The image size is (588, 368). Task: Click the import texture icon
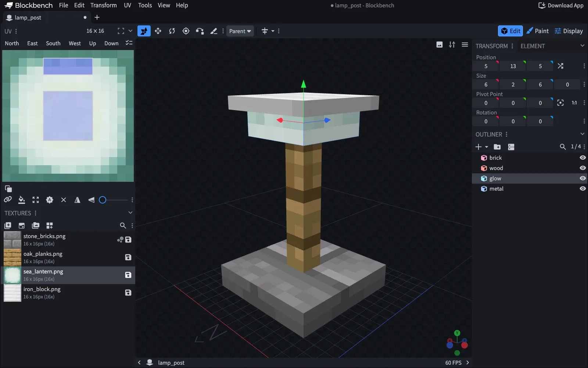coord(8,225)
